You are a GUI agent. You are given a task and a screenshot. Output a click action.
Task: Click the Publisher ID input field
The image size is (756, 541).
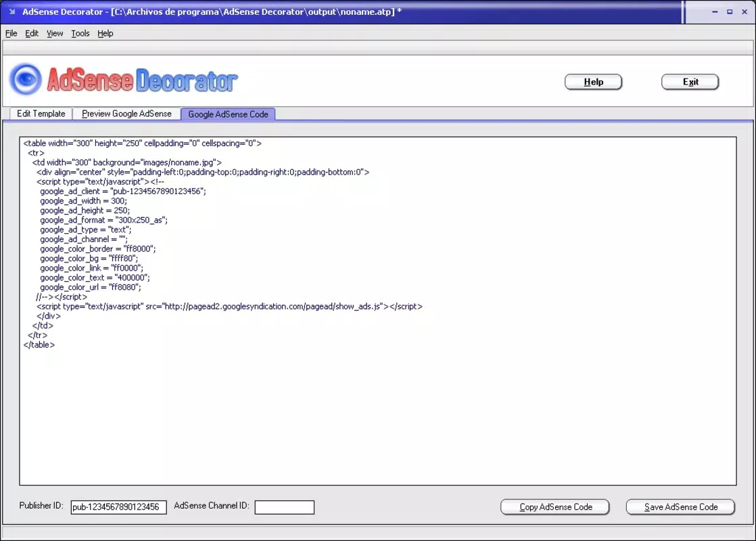pos(118,507)
